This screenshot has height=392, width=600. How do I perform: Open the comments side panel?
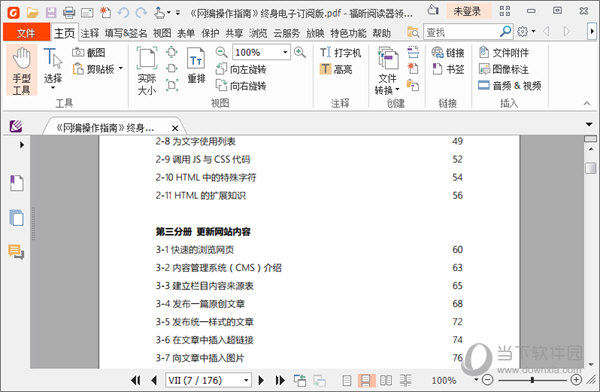tap(16, 252)
